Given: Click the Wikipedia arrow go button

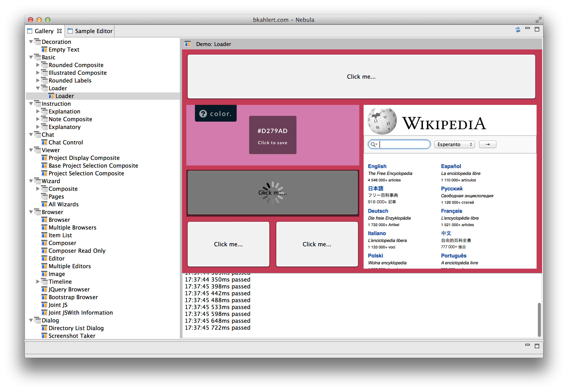Looking at the screenshot, I should tap(487, 144).
